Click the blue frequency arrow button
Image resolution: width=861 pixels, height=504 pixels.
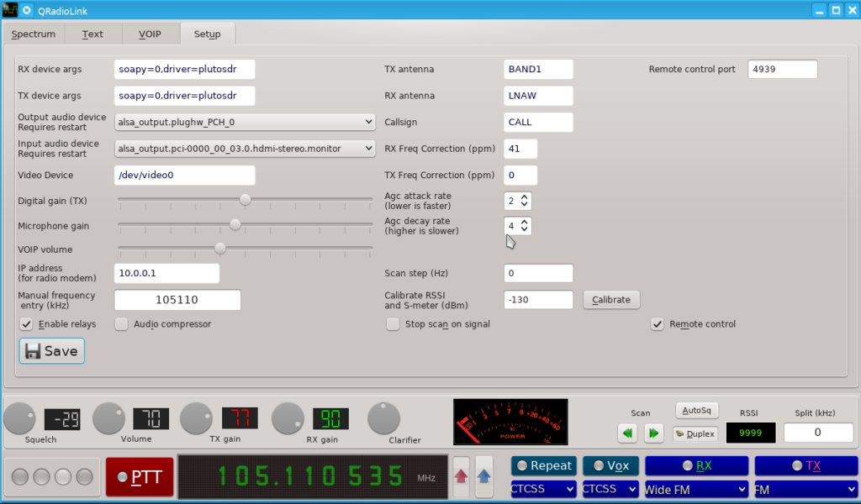click(483, 476)
